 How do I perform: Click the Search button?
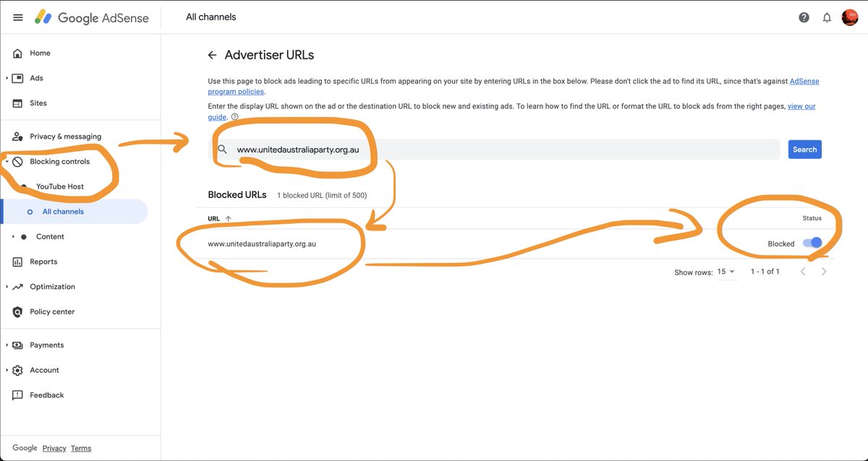pos(804,149)
